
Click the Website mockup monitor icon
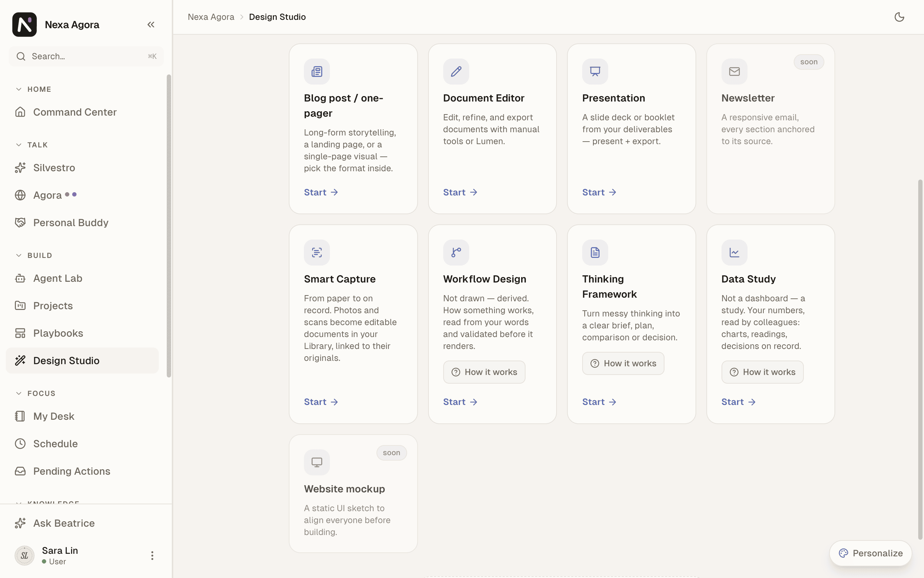tap(317, 462)
